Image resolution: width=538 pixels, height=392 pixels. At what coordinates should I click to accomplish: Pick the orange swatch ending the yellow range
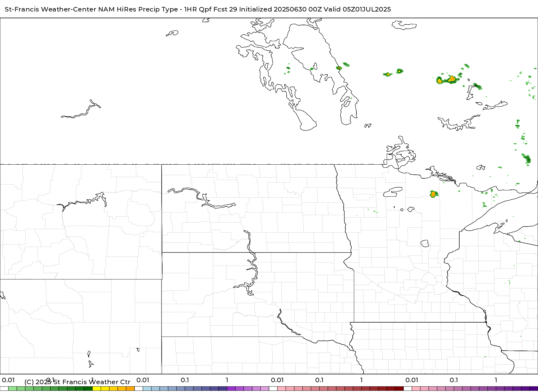[130, 389]
